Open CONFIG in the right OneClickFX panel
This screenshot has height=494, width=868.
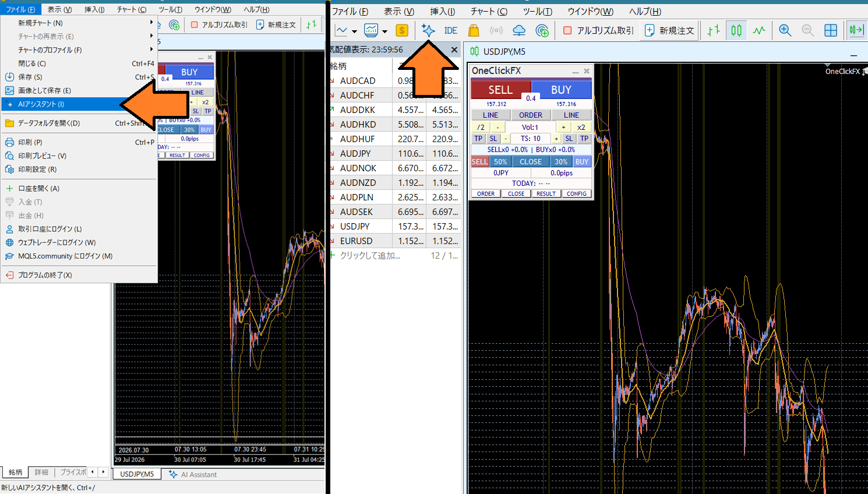click(577, 193)
